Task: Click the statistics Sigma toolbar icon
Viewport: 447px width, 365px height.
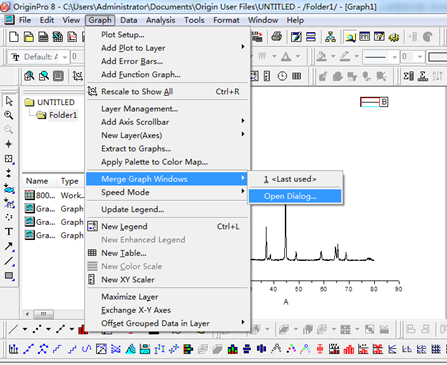Action: (x=423, y=76)
